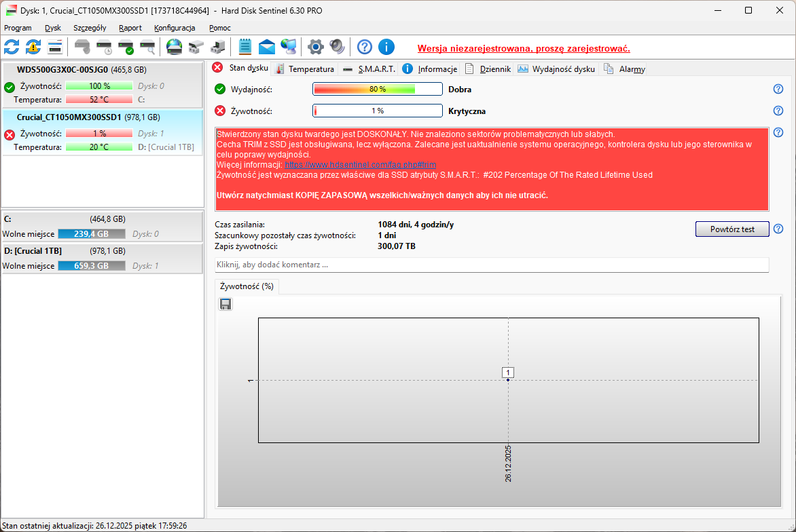Click the 1084 dni, 4 godzin/y value
The width and height of the screenshot is (796, 532).
[416, 224]
